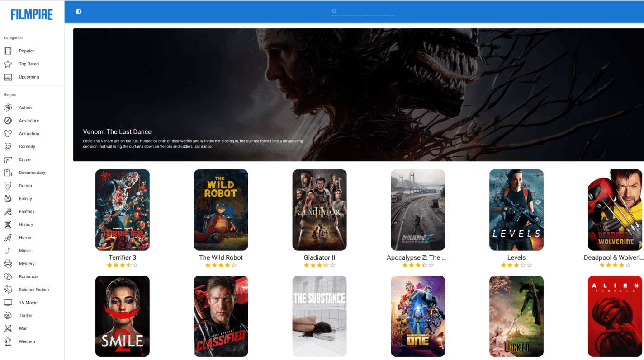
Task: Open the Transformers One poster
Action: click(x=418, y=316)
